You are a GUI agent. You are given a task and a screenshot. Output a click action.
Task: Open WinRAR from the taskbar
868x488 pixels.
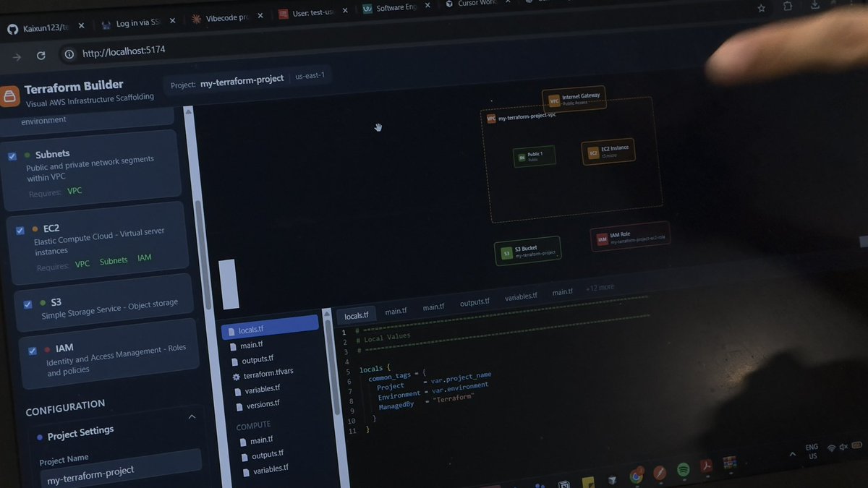pyautogui.click(x=728, y=462)
